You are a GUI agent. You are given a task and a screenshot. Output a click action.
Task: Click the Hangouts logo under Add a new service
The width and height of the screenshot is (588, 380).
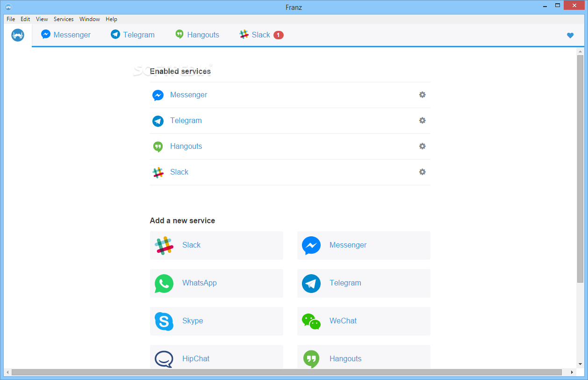(x=311, y=359)
